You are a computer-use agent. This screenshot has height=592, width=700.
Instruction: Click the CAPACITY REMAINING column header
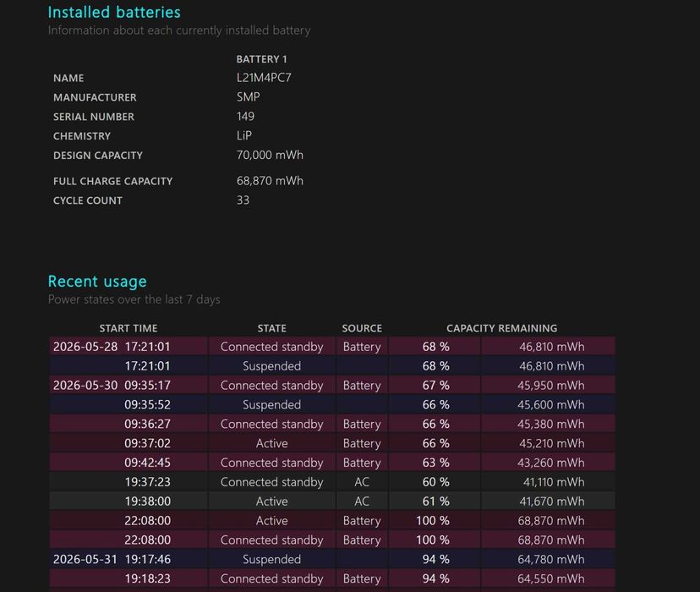tap(501, 328)
